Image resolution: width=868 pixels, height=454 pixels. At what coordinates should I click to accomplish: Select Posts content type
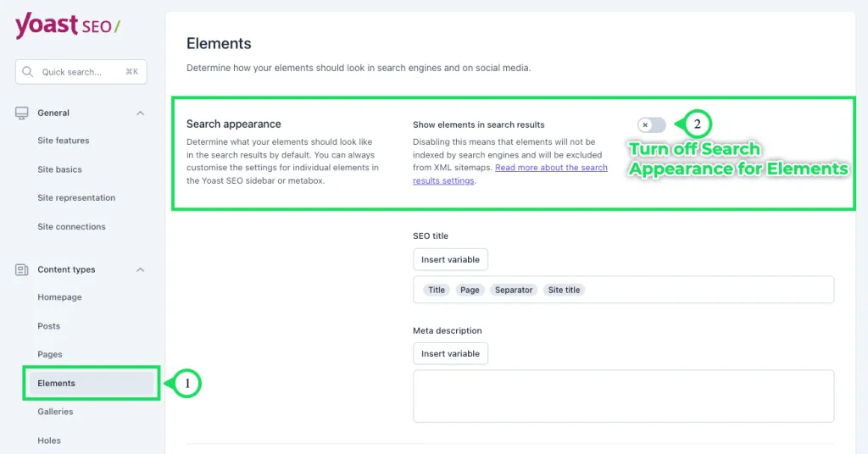tap(48, 326)
